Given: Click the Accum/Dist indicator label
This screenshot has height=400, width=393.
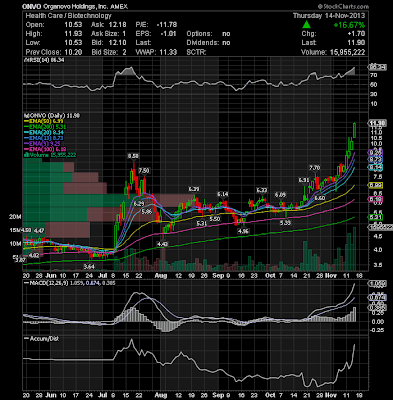Looking at the screenshot, I should tap(42, 339).
